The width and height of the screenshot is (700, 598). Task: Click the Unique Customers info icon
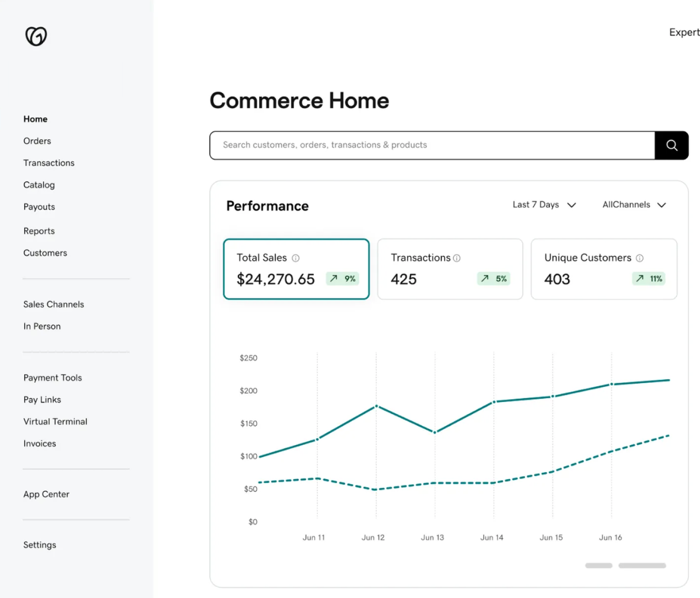coord(640,257)
